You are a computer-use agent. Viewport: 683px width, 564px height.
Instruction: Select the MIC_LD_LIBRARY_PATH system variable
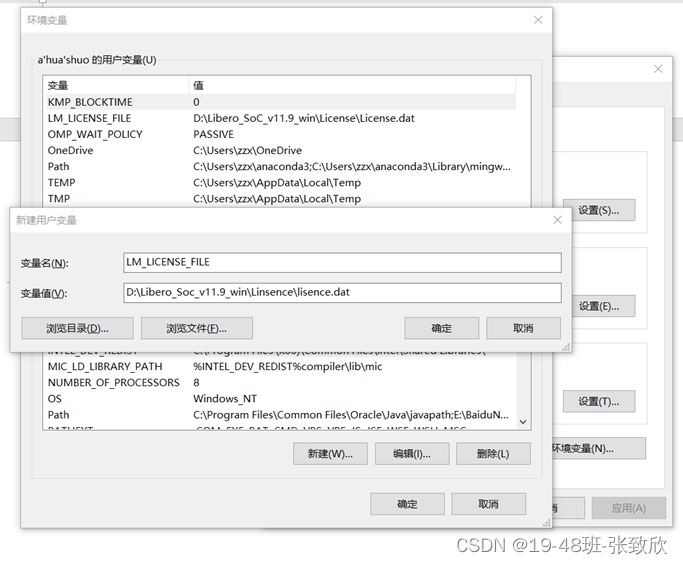(x=281, y=366)
